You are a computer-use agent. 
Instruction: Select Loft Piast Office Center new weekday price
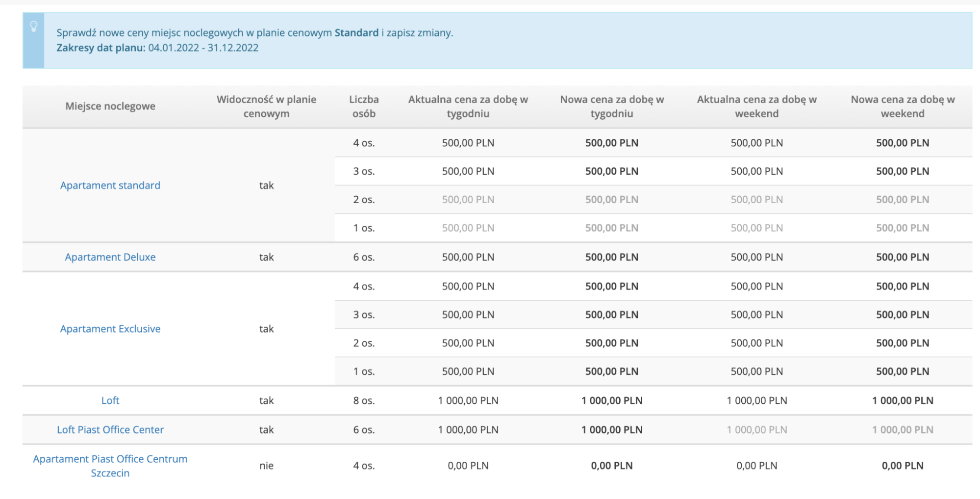click(611, 430)
